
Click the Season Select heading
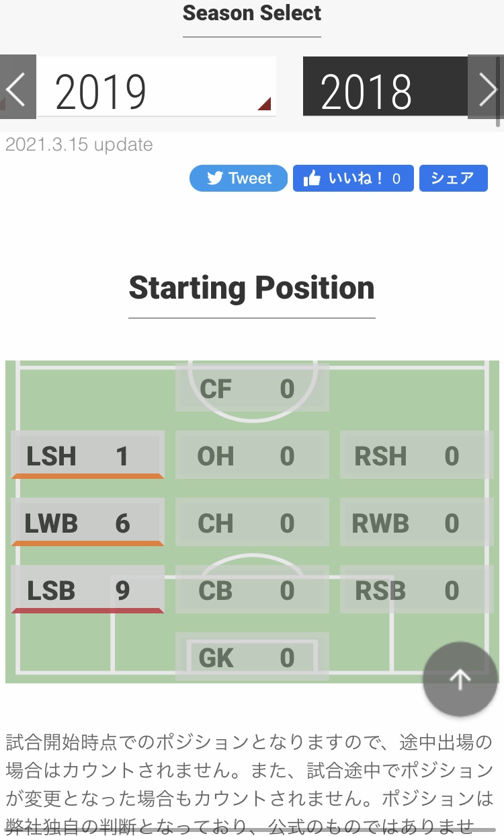tap(252, 13)
